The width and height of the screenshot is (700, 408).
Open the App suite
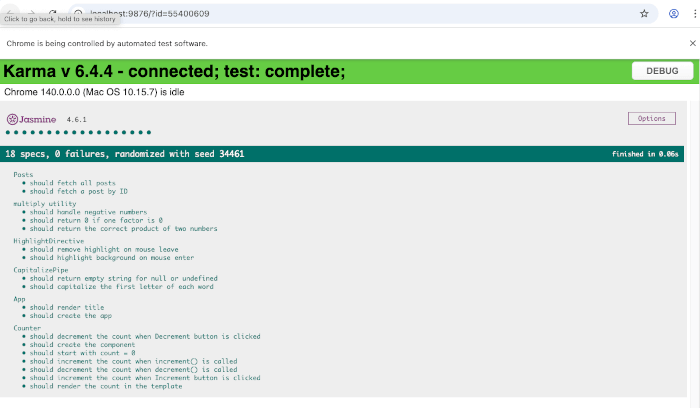click(19, 299)
